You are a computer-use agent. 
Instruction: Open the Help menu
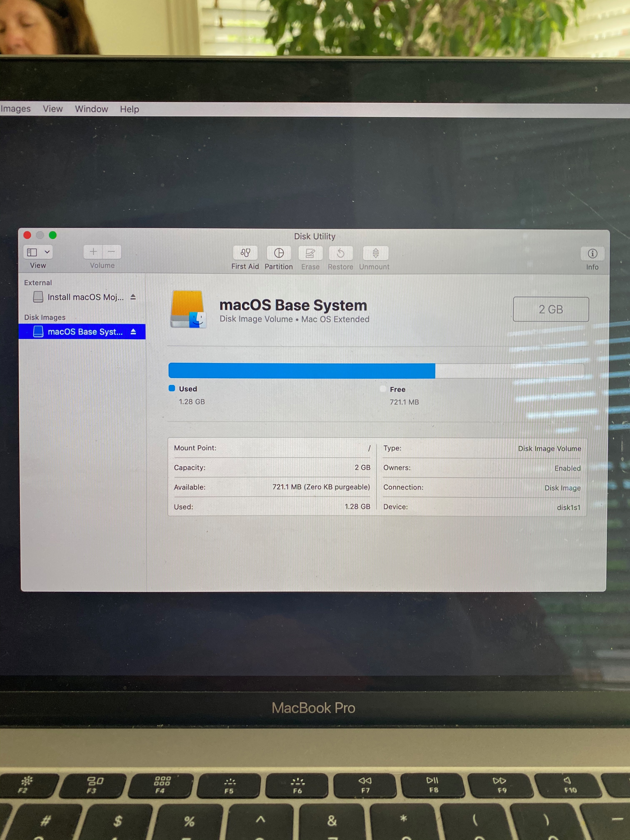(130, 109)
